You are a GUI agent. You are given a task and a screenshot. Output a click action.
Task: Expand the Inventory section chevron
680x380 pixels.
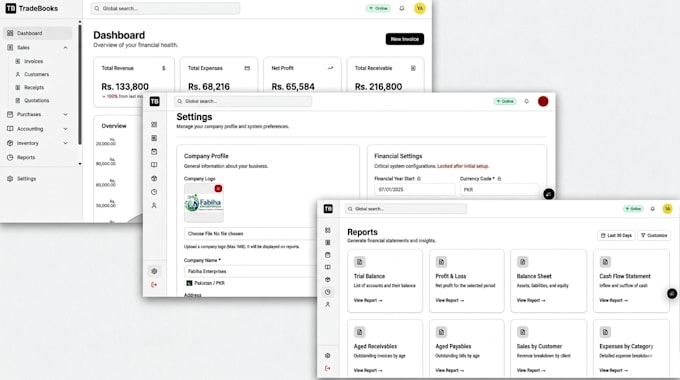coord(65,143)
